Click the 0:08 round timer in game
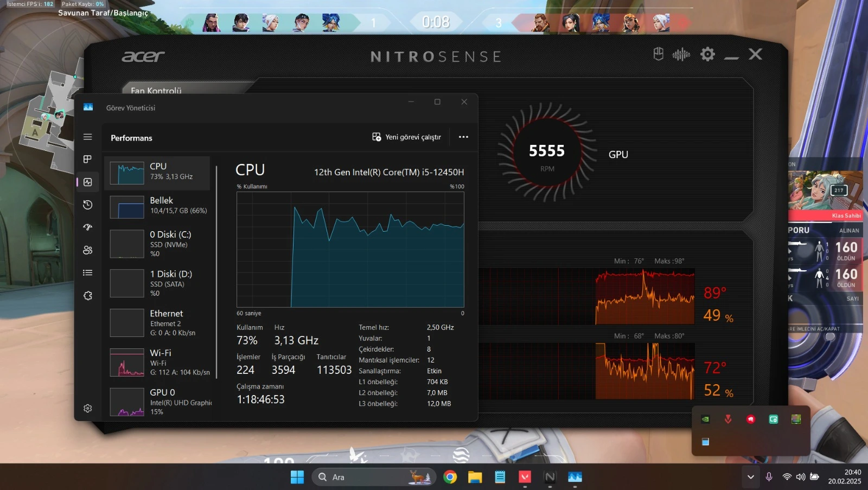This screenshot has height=490, width=868. point(436,22)
